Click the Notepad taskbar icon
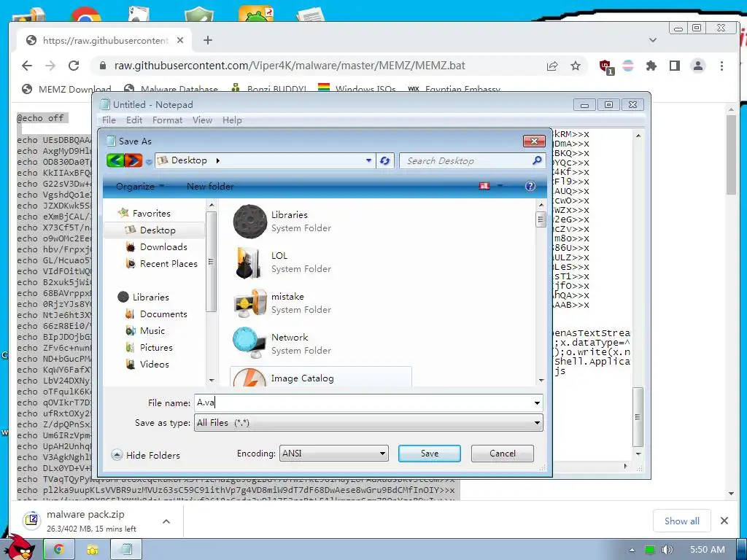The image size is (747, 560). (x=126, y=550)
